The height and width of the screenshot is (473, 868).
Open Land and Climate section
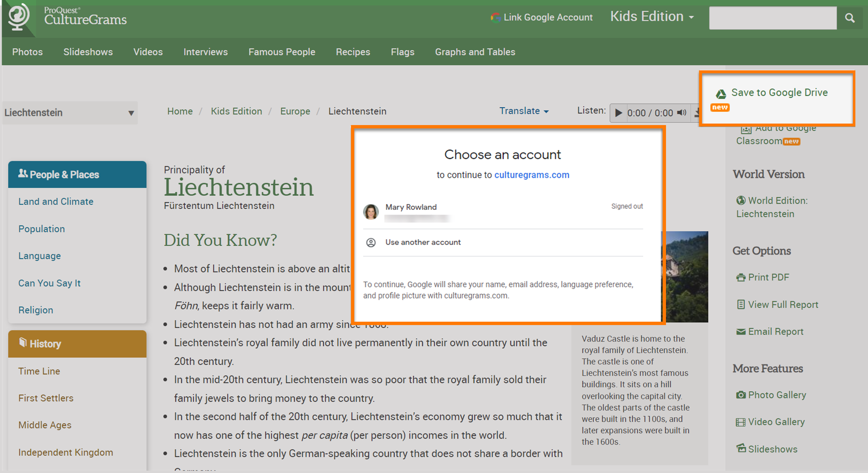click(x=56, y=202)
